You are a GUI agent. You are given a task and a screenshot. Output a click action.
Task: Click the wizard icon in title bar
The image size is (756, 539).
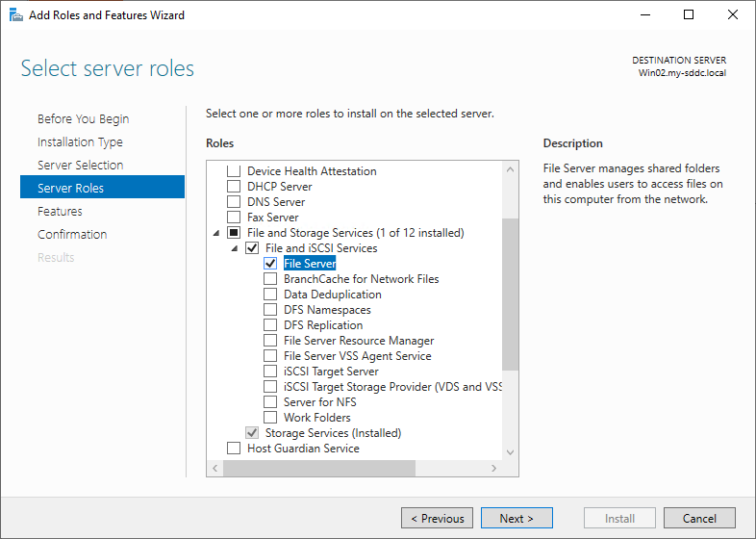click(15, 14)
